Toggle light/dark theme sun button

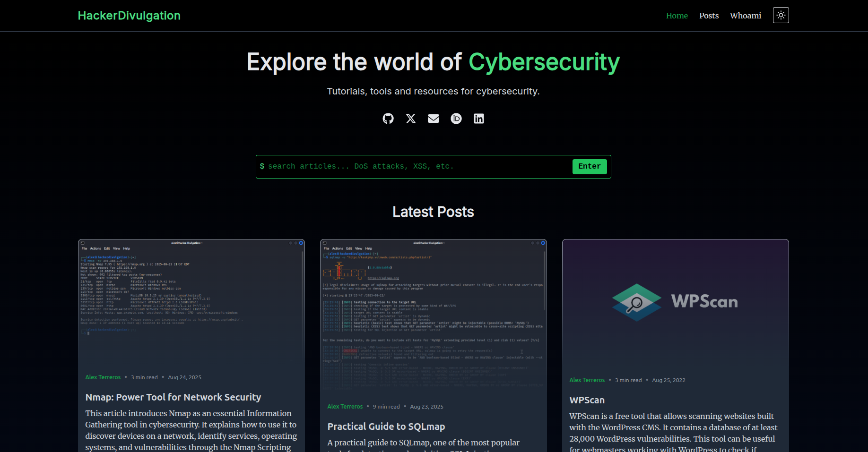click(781, 16)
